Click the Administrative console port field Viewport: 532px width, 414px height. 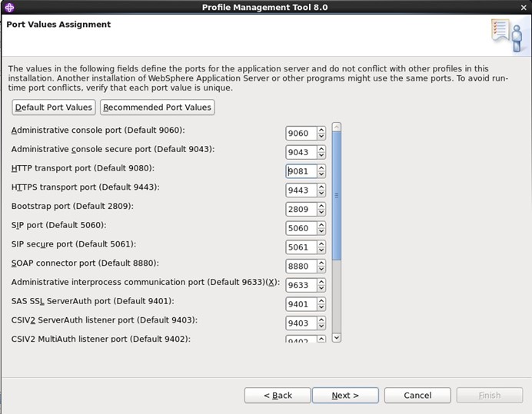point(300,133)
